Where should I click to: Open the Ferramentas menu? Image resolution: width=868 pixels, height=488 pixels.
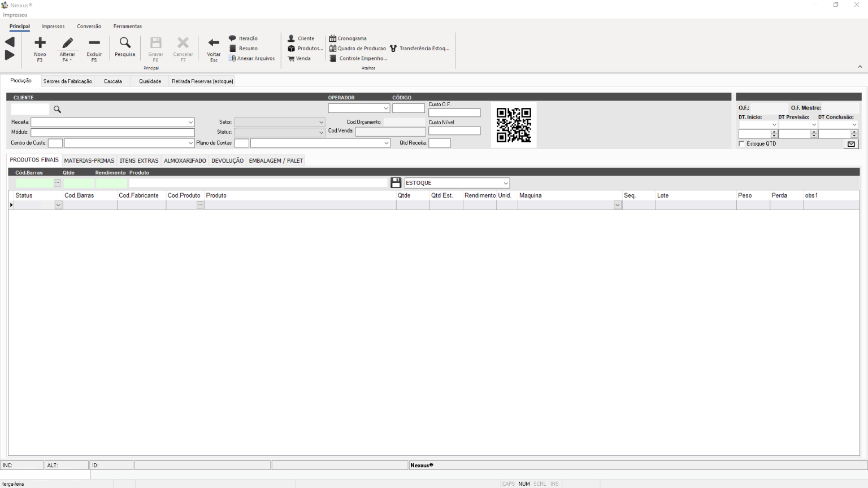click(127, 26)
